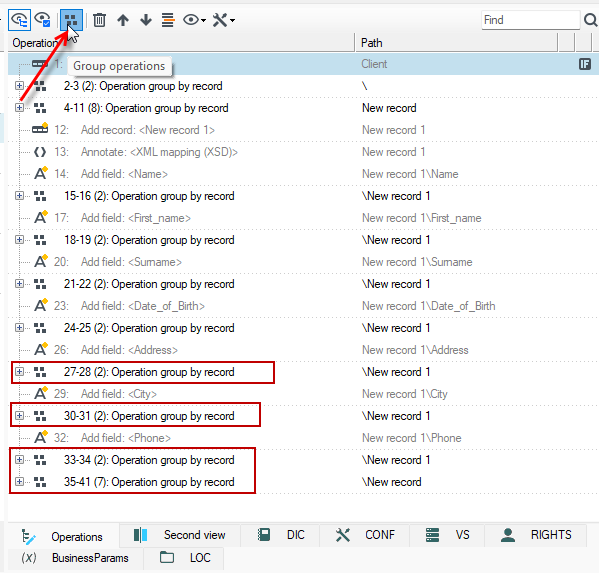Click group icon of row 21-22
This screenshot has width=599, height=573.
coord(40,284)
